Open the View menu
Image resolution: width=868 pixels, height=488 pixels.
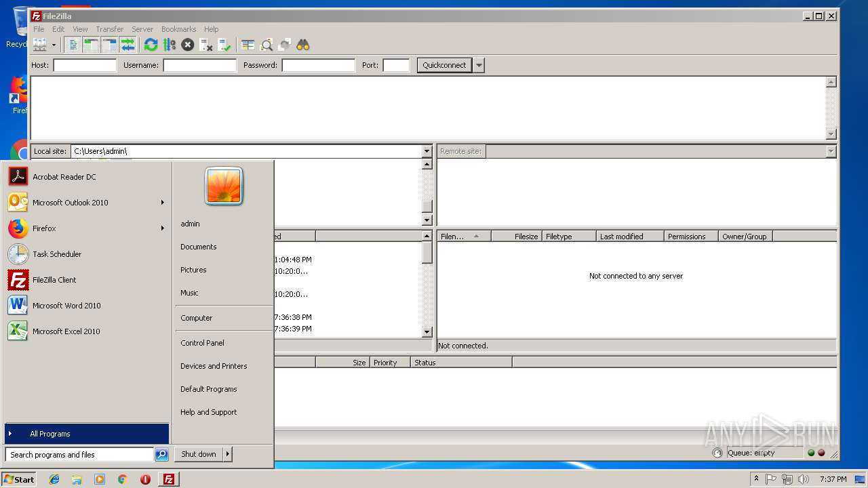pos(80,29)
